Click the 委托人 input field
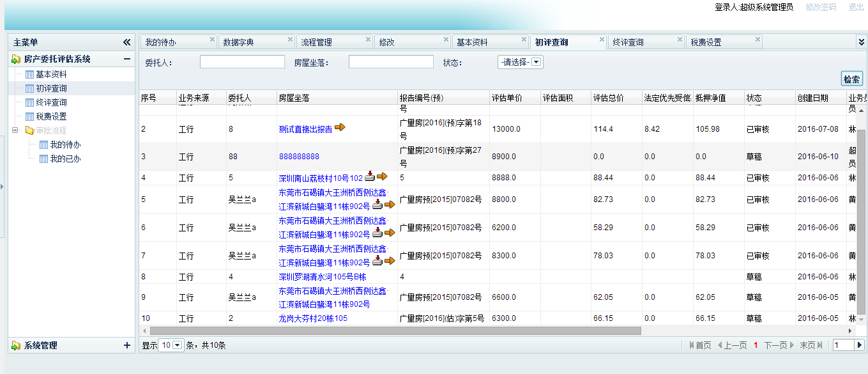Screen dimensions: 868x374 pyautogui.click(x=242, y=62)
